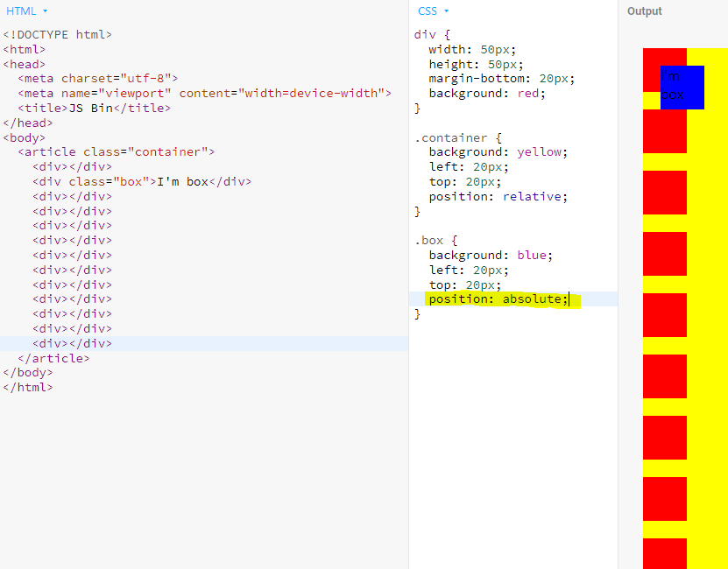This screenshot has width=728, height=569.
Task: Click the title JS Bin line
Action: point(95,109)
